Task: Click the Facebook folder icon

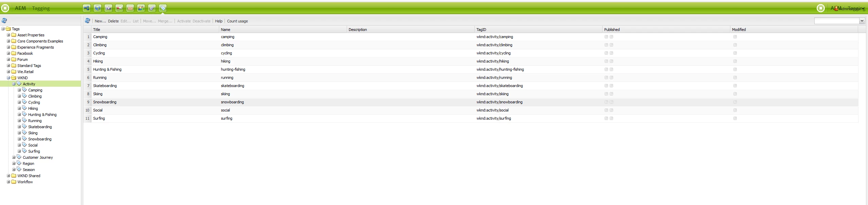Action: click(14, 53)
